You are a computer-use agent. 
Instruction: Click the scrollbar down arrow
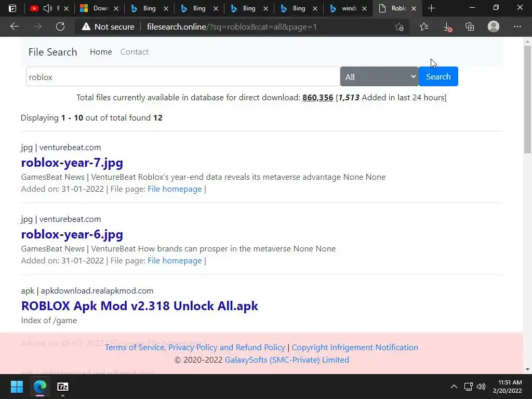tap(527, 369)
